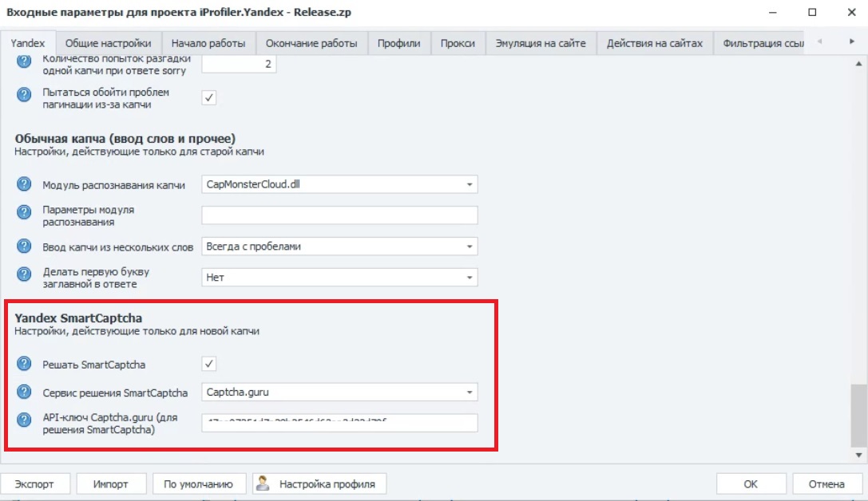Click help icon for SmartCaptcha solving service

click(24, 392)
